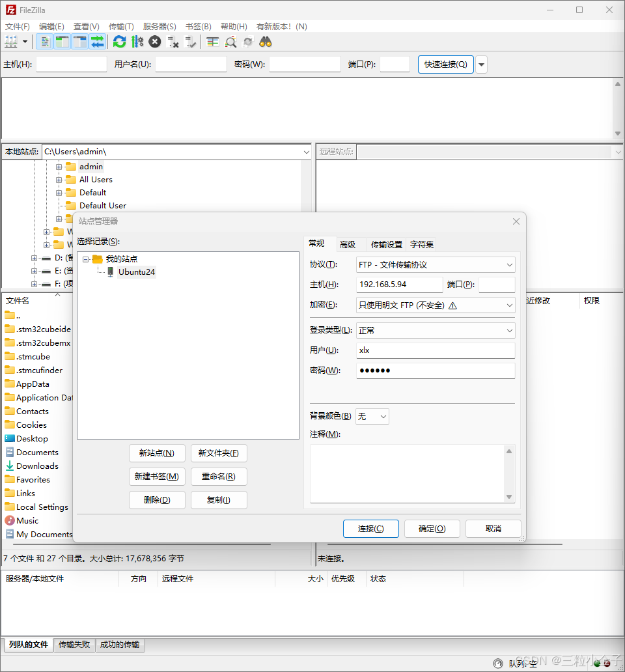This screenshot has width=625, height=672.
Task: Select the Ubuntu24 site entry
Action: tap(137, 272)
